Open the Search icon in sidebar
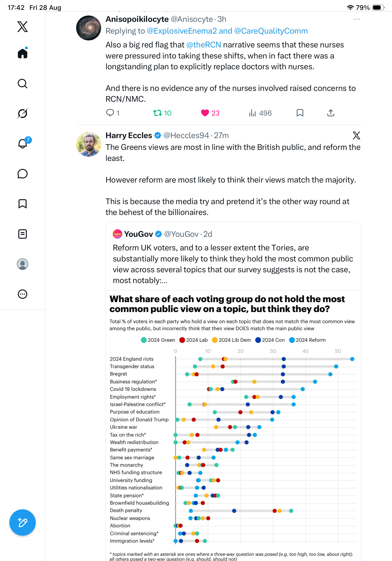The height and width of the screenshot is (561, 392). click(x=23, y=84)
